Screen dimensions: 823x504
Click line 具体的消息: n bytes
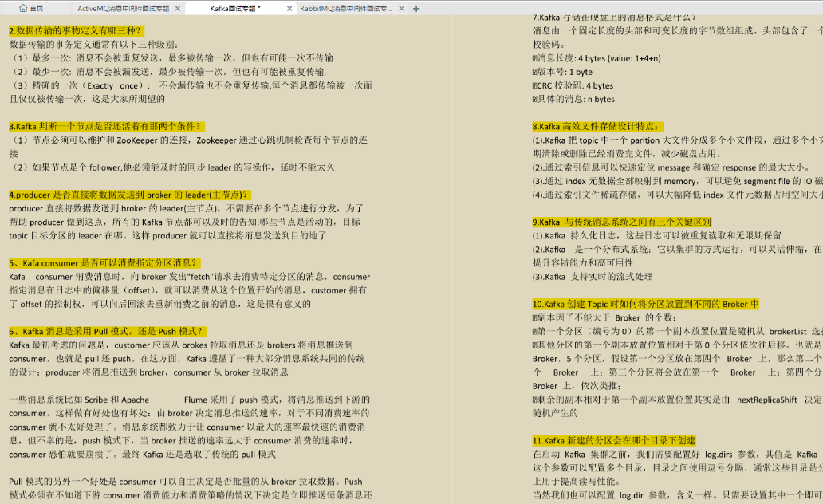[573, 99]
